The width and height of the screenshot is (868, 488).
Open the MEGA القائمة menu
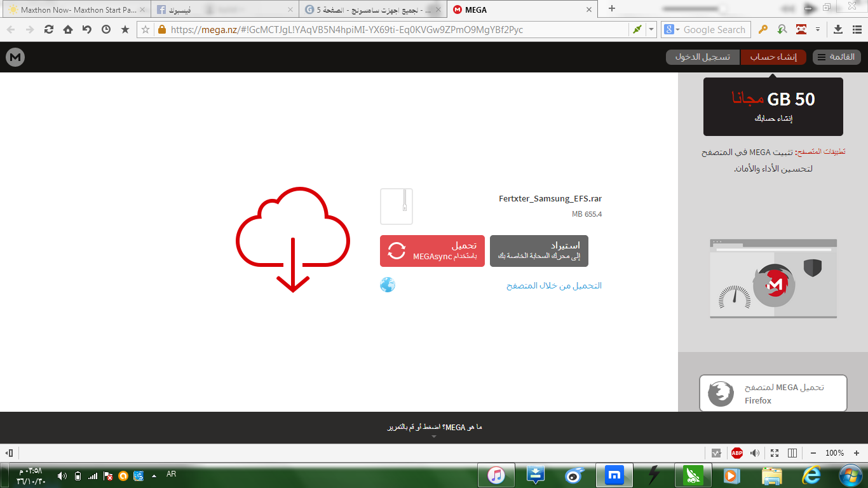837,57
